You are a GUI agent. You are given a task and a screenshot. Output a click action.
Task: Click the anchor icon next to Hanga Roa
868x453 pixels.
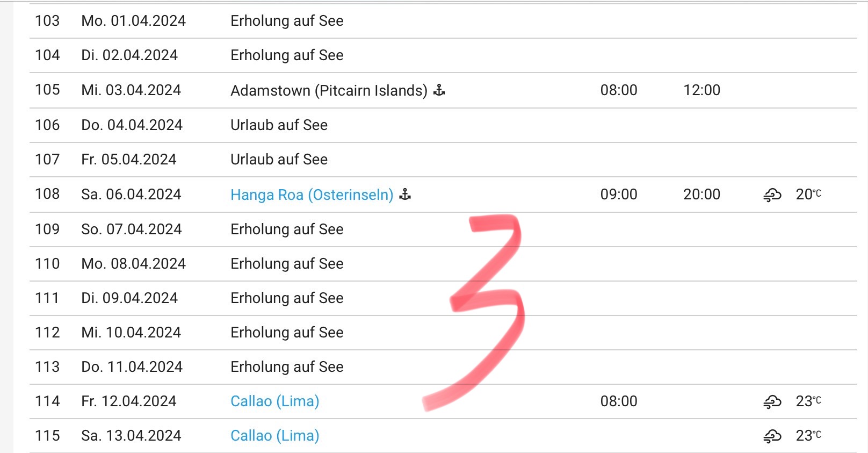(x=406, y=194)
